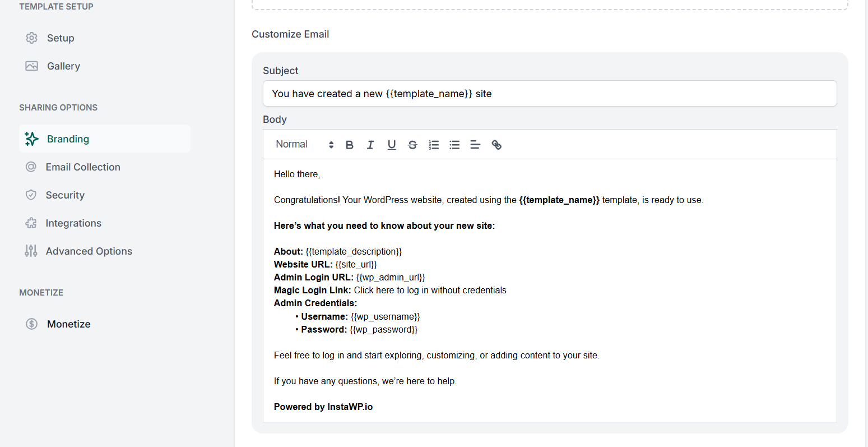Click the email Subject input field
The image size is (868, 447).
549,94
